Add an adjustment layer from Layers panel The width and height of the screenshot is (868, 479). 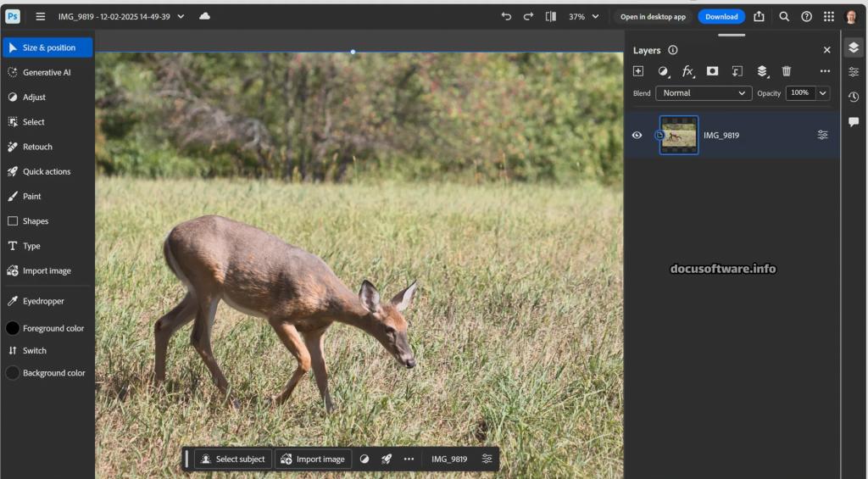click(663, 71)
